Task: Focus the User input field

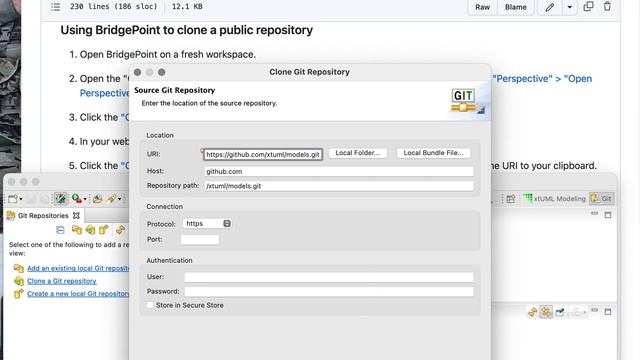Action: 329,277
